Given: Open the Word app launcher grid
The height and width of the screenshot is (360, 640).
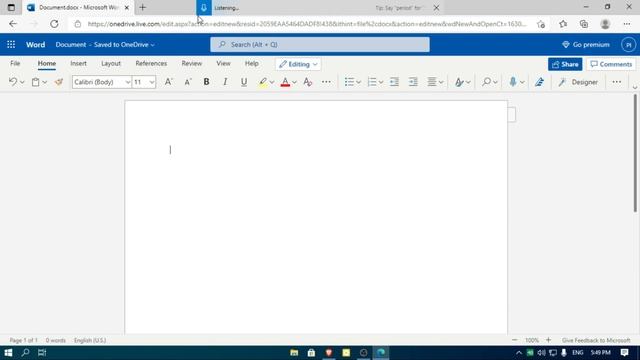Looking at the screenshot, I should pyautogui.click(x=11, y=44).
